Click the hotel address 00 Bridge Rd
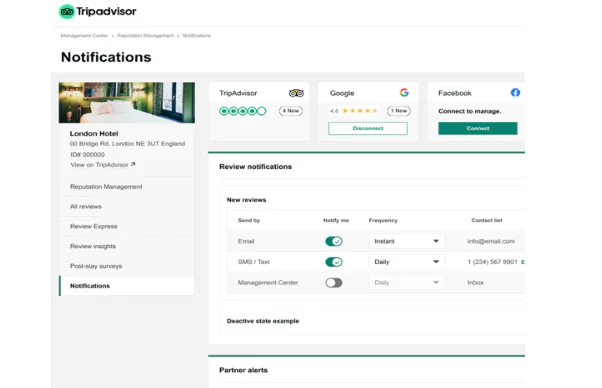 pos(127,144)
